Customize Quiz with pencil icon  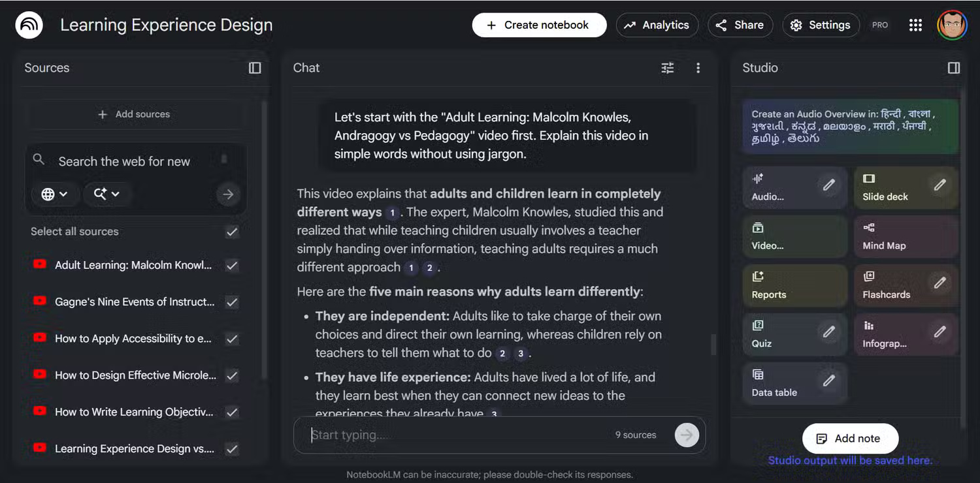click(x=828, y=332)
